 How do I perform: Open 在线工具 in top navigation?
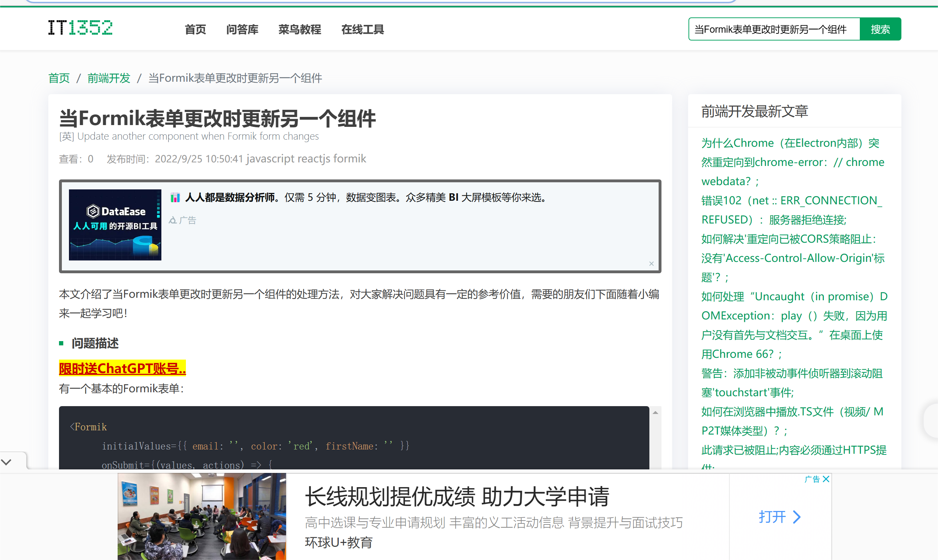[x=362, y=29]
